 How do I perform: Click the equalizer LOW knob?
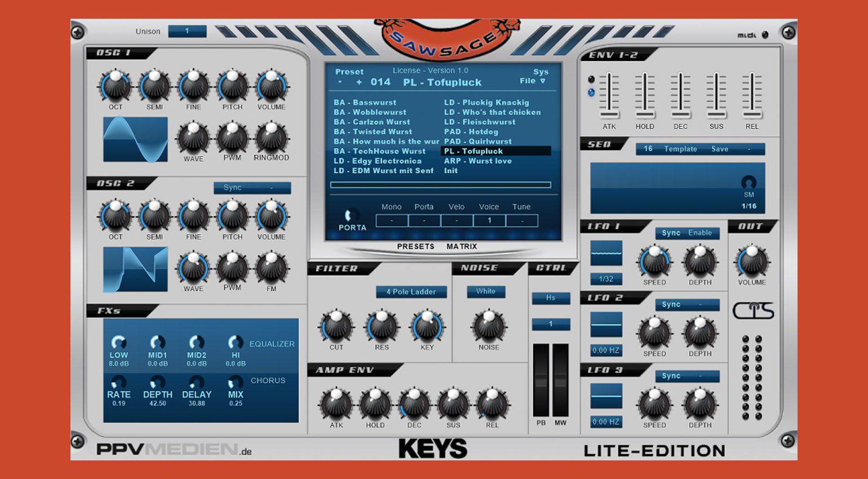pyautogui.click(x=118, y=342)
